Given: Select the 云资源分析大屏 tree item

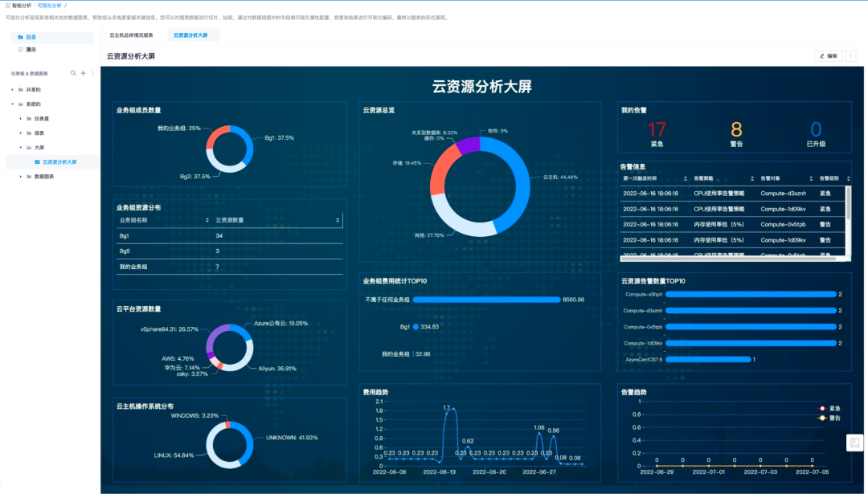Looking at the screenshot, I should pyautogui.click(x=53, y=162).
